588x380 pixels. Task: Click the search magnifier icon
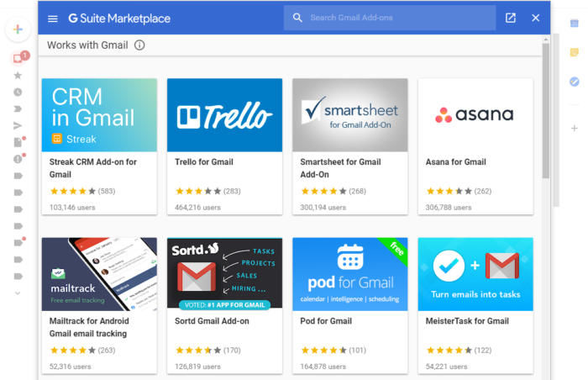(x=297, y=18)
